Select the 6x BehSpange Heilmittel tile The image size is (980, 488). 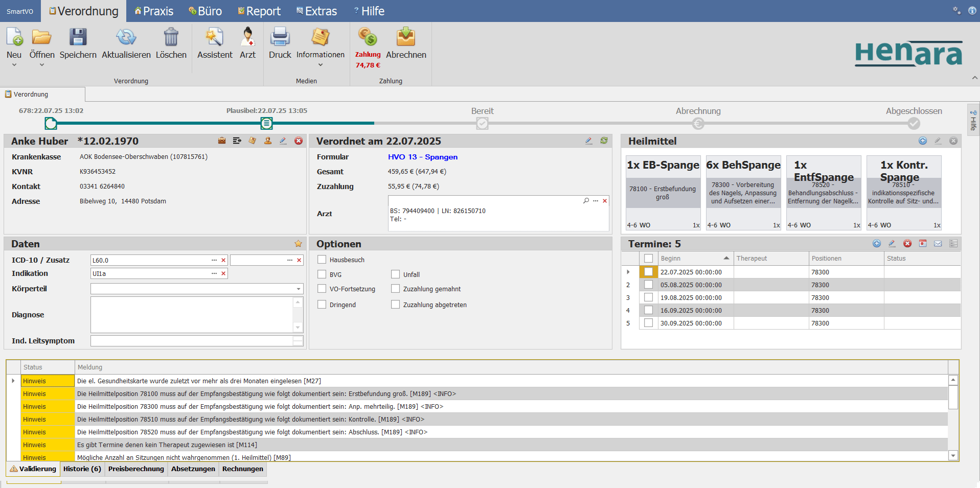click(743, 193)
